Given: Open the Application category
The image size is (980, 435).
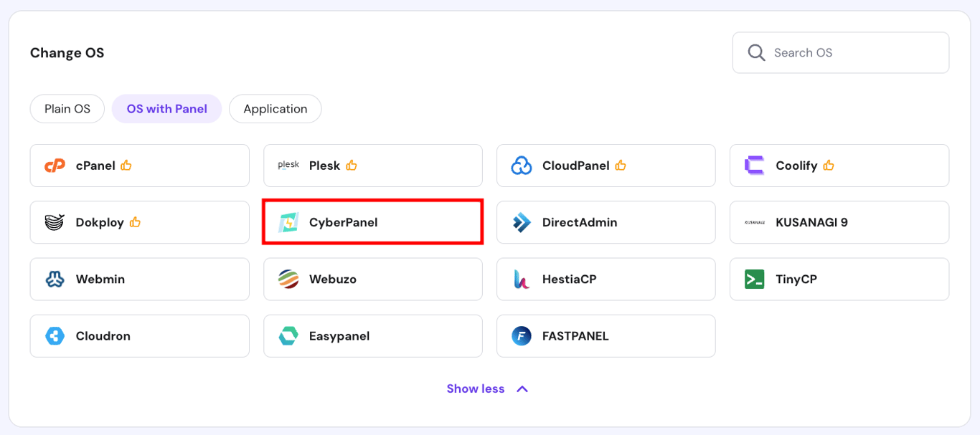Looking at the screenshot, I should pyautogui.click(x=275, y=108).
